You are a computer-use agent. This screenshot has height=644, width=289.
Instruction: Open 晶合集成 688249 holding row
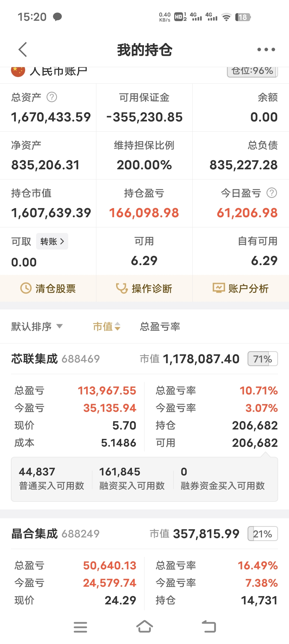55,534
